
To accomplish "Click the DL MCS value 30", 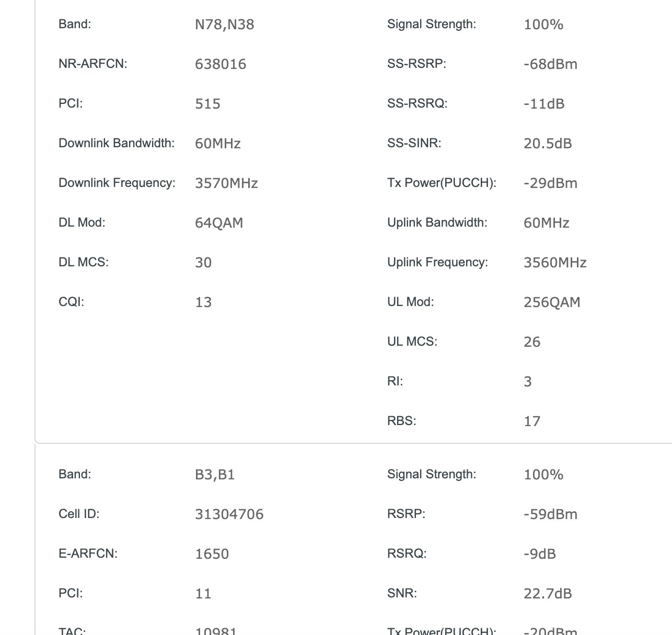I will [x=203, y=263].
